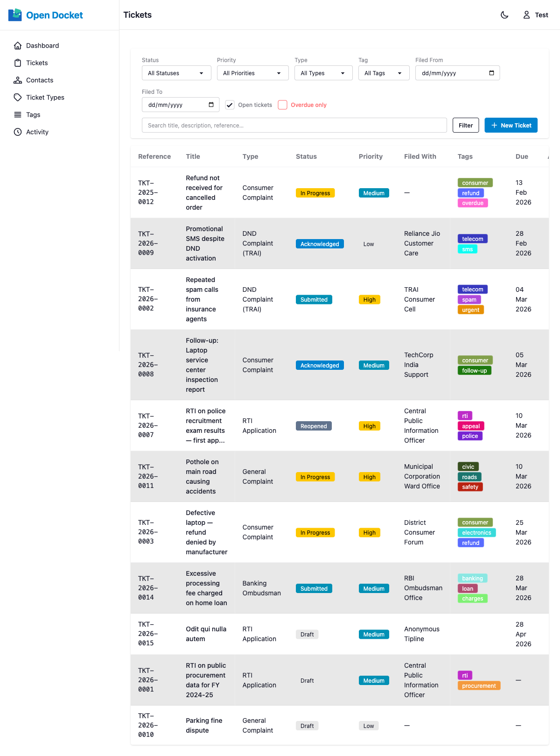Uncheck the Open tickets checkbox
Viewport: 560px width, 756px height.
click(230, 105)
